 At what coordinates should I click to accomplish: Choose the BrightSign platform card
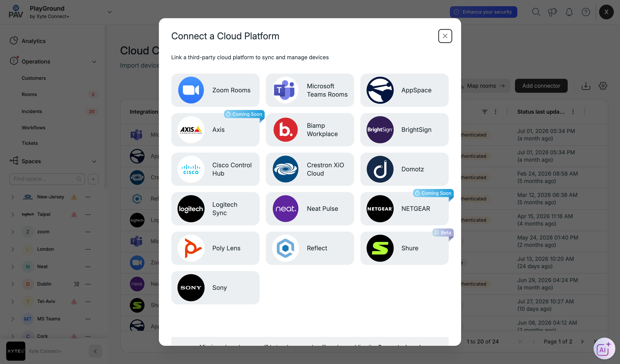click(404, 130)
